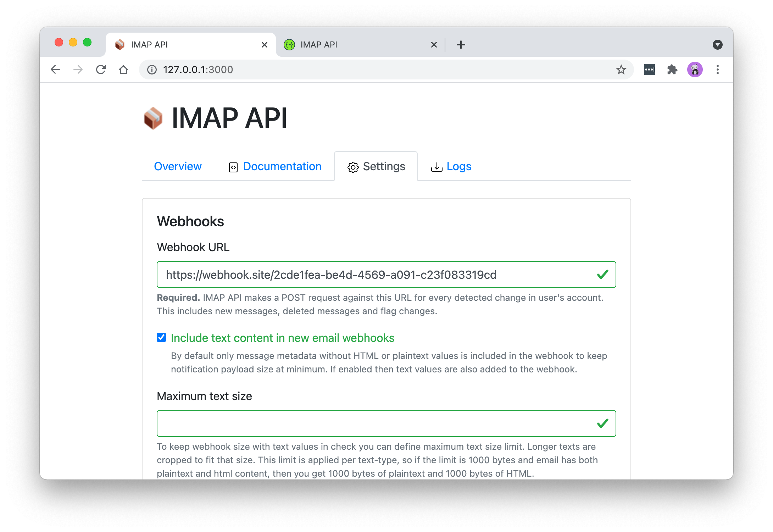Reload the current page
The height and width of the screenshot is (532, 773).
[101, 70]
